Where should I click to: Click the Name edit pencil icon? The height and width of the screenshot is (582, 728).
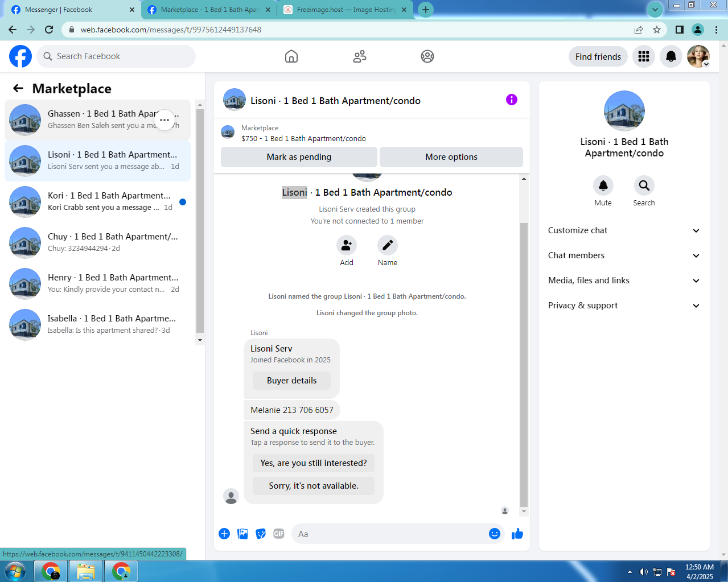[x=388, y=245]
